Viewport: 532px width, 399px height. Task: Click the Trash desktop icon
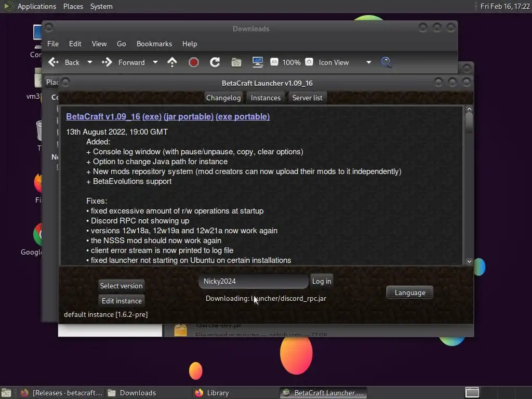point(39,130)
